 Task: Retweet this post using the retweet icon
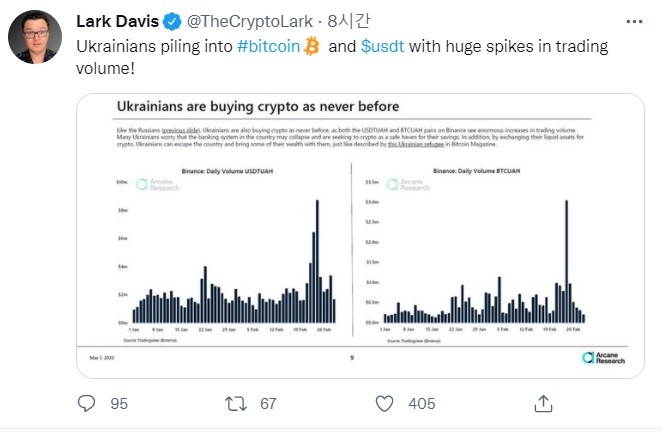tap(237, 404)
